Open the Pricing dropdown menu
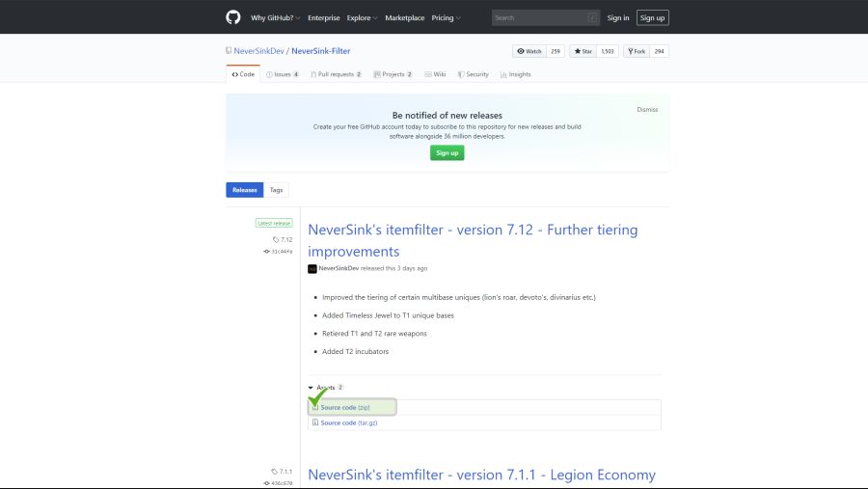The height and width of the screenshot is (489, 868). [446, 17]
